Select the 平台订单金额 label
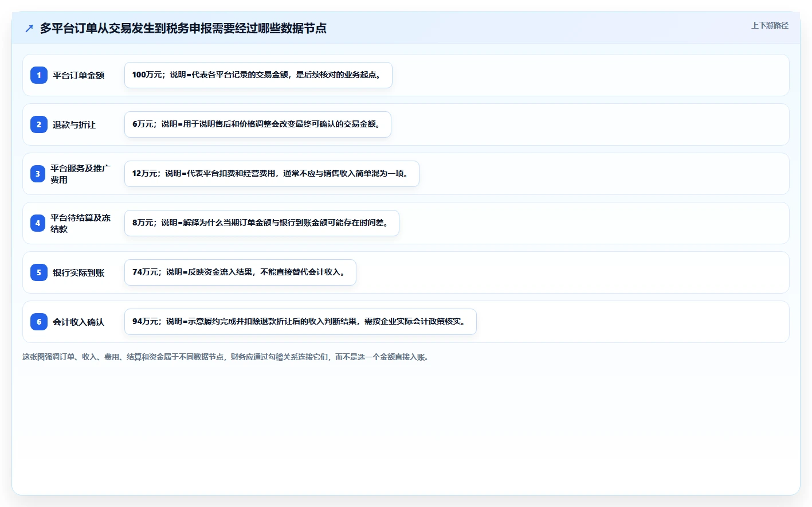Screen dimensions: 812x507 click(x=79, y=75)
